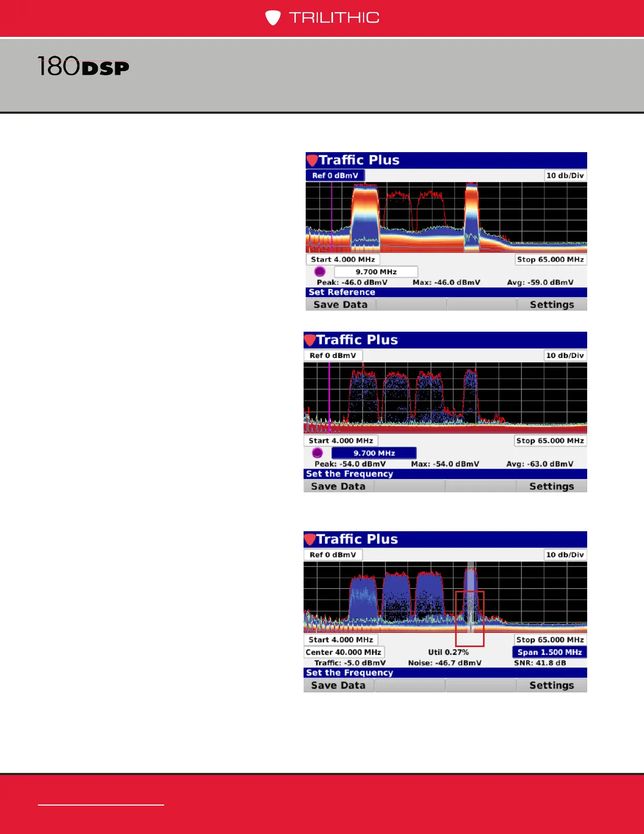
Task: Open Settings in the middle Traffic Plus screen
Action: click(x=551, y=486)
